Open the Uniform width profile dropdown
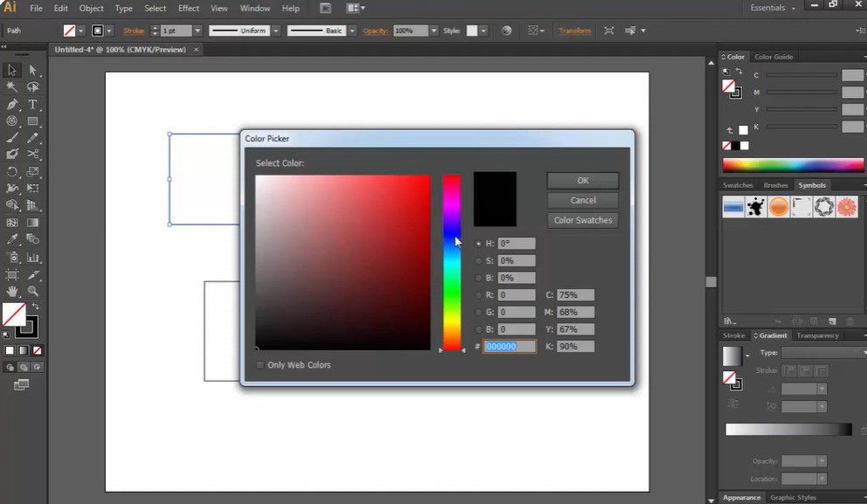The image size is (867, 504). [x=276, y=31]
